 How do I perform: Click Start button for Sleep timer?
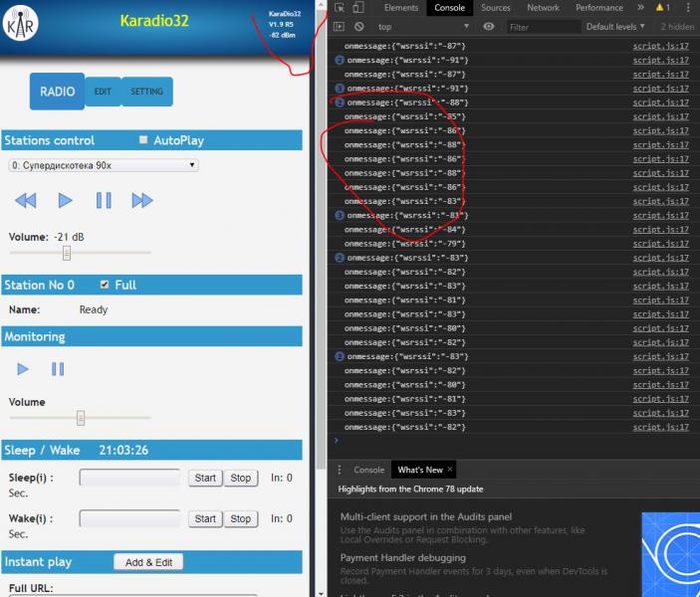205,478
